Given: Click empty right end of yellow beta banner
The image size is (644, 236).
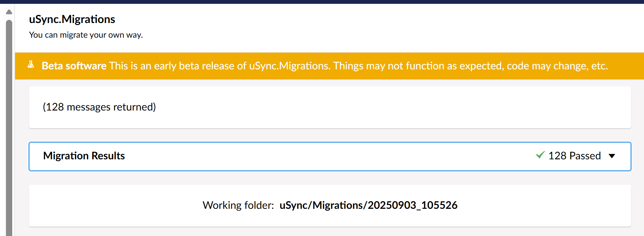Looking at the screenshot, I should tap(627, 66).
